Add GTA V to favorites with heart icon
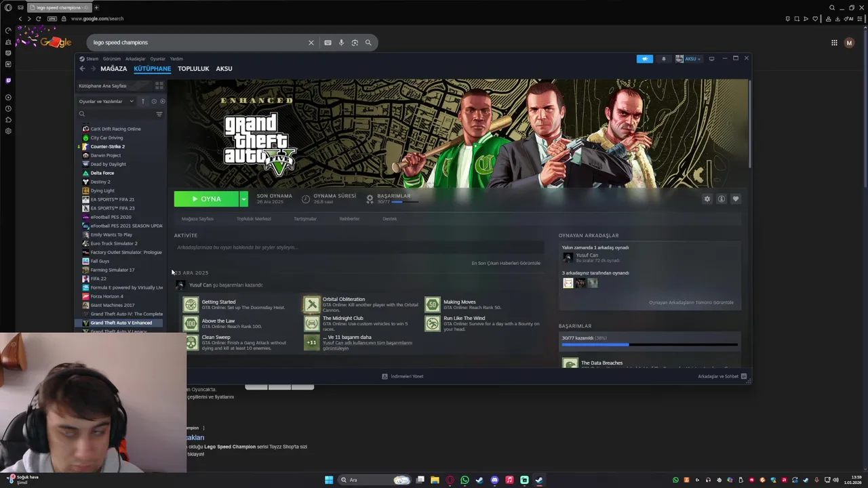Image resolution: width=868 pixels, height=488 pixels. coord(736,199)
